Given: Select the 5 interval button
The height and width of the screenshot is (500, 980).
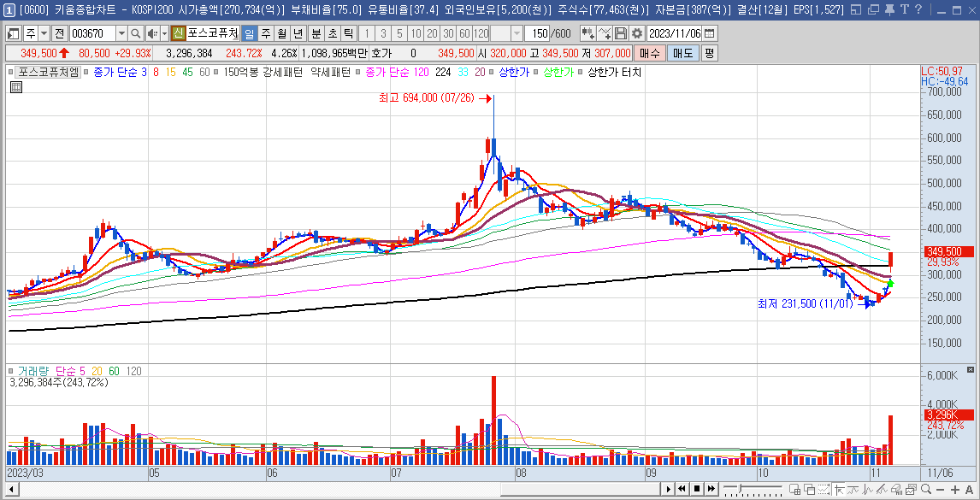Looking at the screenshot, I should click(x=399, y=33).
